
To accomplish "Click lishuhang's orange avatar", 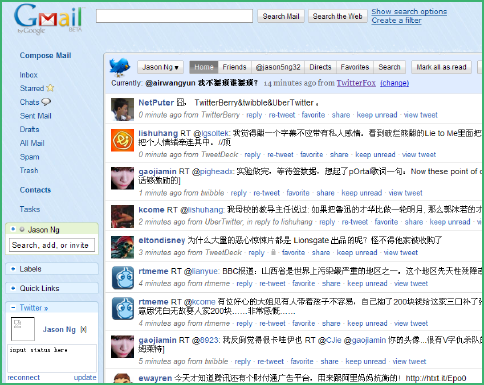I will 122,140.
